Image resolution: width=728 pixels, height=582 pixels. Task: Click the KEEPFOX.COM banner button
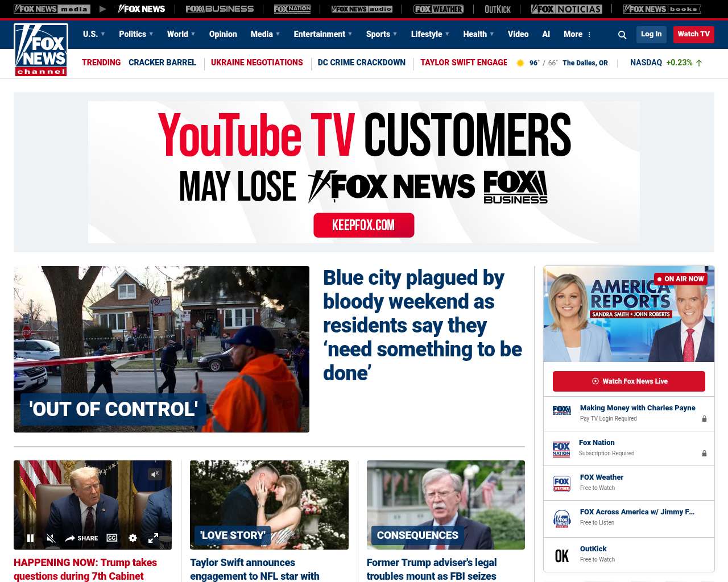point(364,225)
